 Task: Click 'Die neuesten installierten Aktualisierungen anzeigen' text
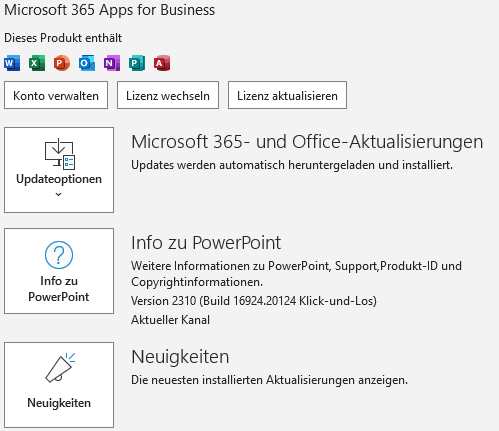269,380
